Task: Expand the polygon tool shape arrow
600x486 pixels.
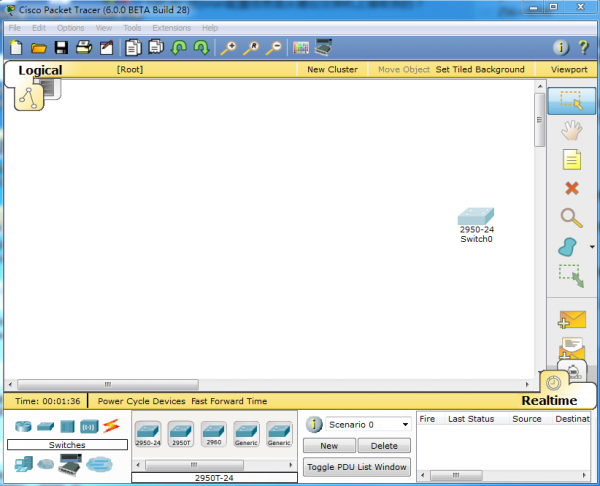Action: 592,247
